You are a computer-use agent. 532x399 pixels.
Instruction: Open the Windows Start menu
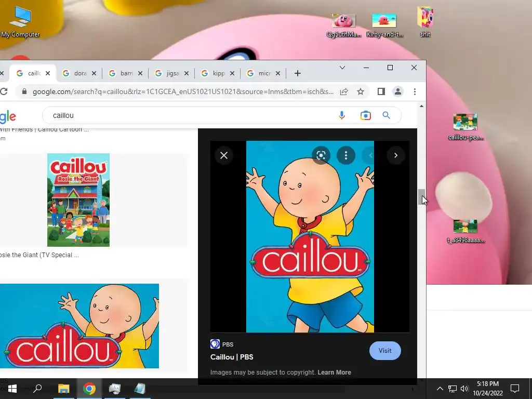click(x=12, y=389)
